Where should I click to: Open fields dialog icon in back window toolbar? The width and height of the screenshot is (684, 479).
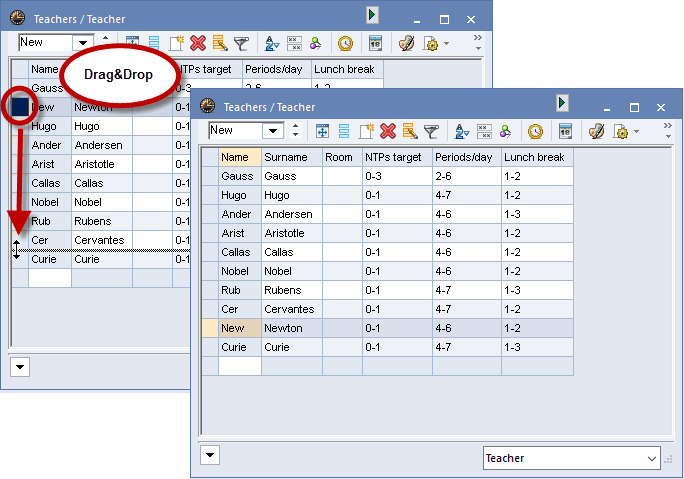click(x=294, y=43)
